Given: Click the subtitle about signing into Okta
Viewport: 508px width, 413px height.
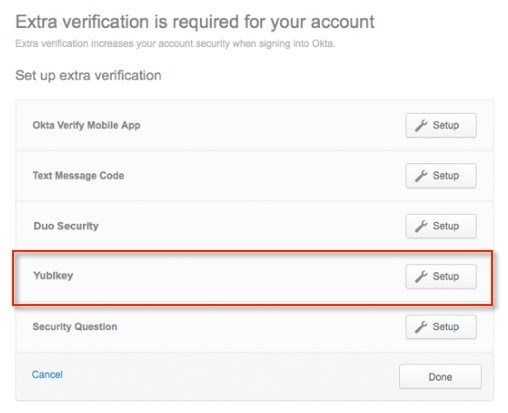Looking at the screenshot, I should [x=175, y=44].
